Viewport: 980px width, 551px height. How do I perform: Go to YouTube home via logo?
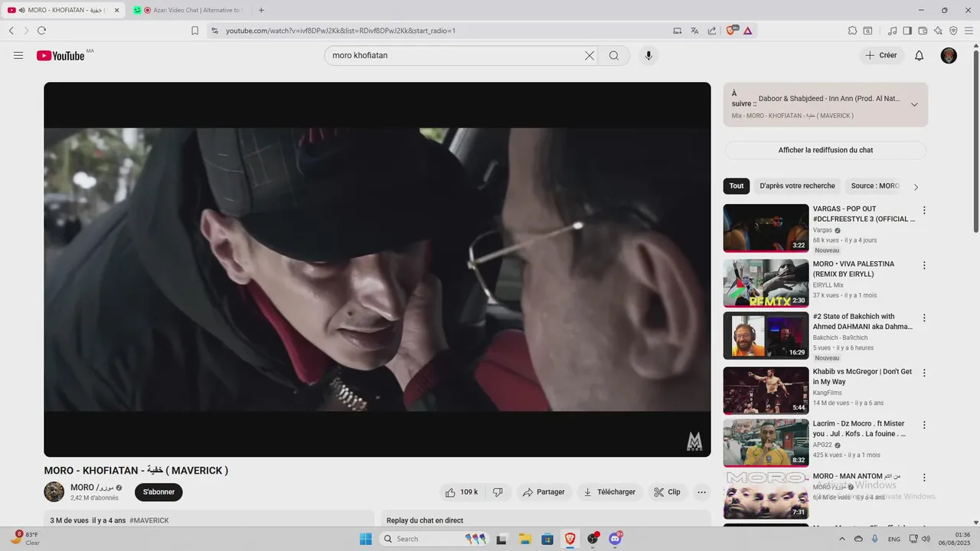coord(60,56)
